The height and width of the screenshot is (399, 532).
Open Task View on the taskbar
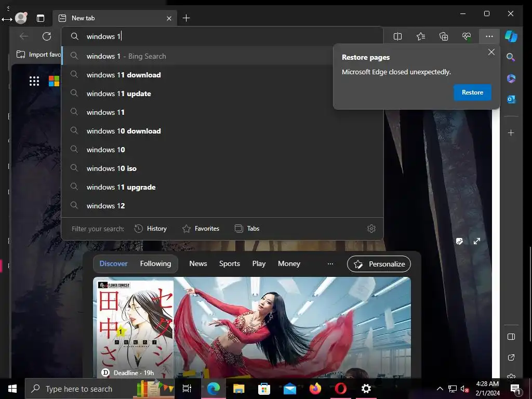(187, 389)
